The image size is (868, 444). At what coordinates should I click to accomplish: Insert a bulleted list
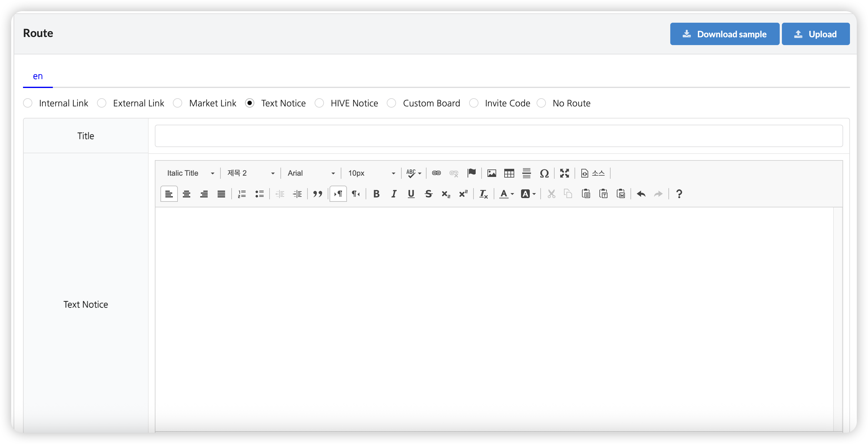pyautogui.click(x=259, y=194)
